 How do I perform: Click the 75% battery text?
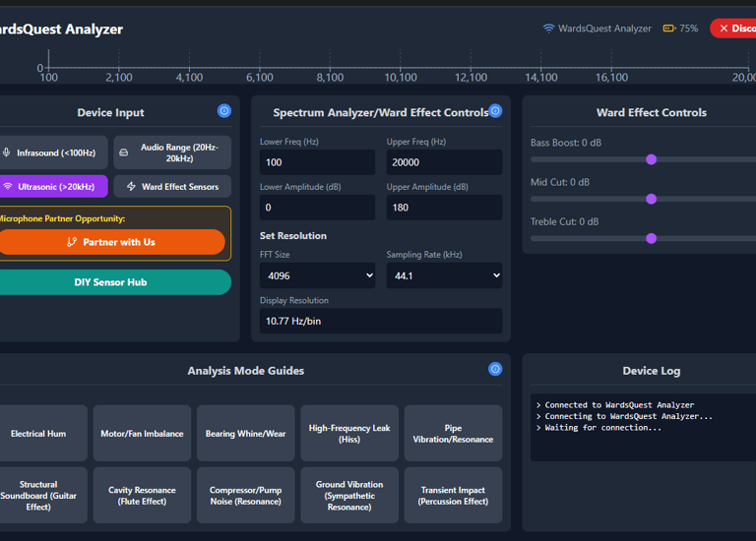[688, 29]
